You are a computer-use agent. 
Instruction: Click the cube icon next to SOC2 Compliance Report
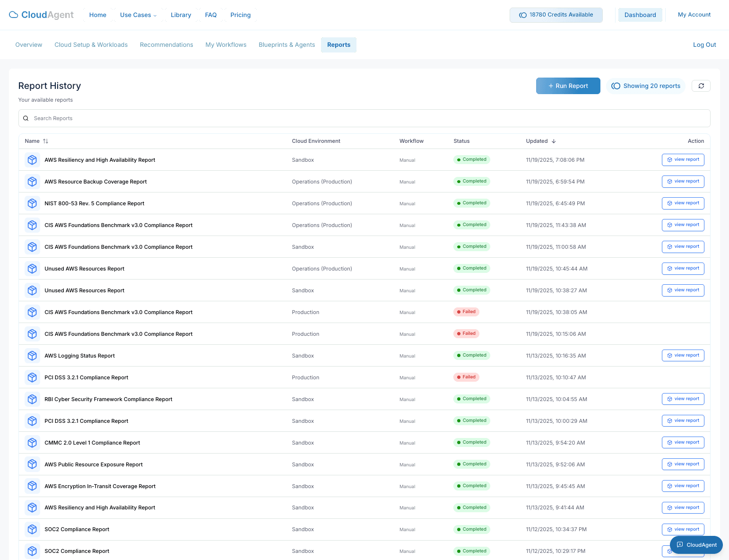[x=32, y=529]
